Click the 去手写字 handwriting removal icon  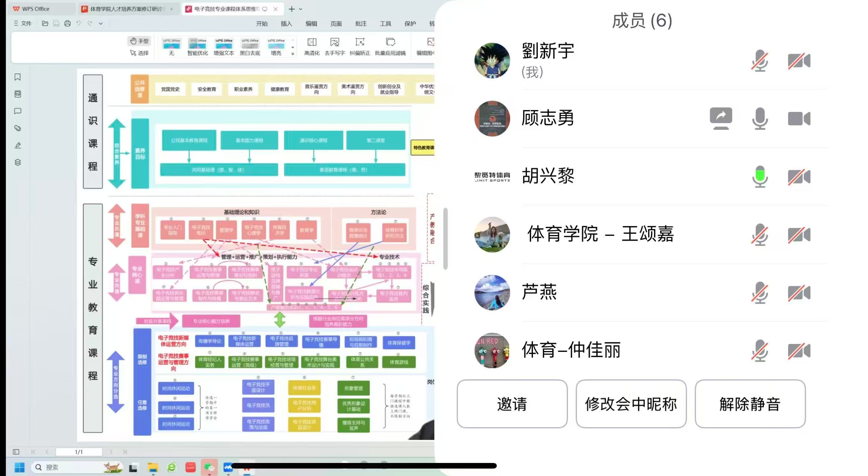coord(335,43)
